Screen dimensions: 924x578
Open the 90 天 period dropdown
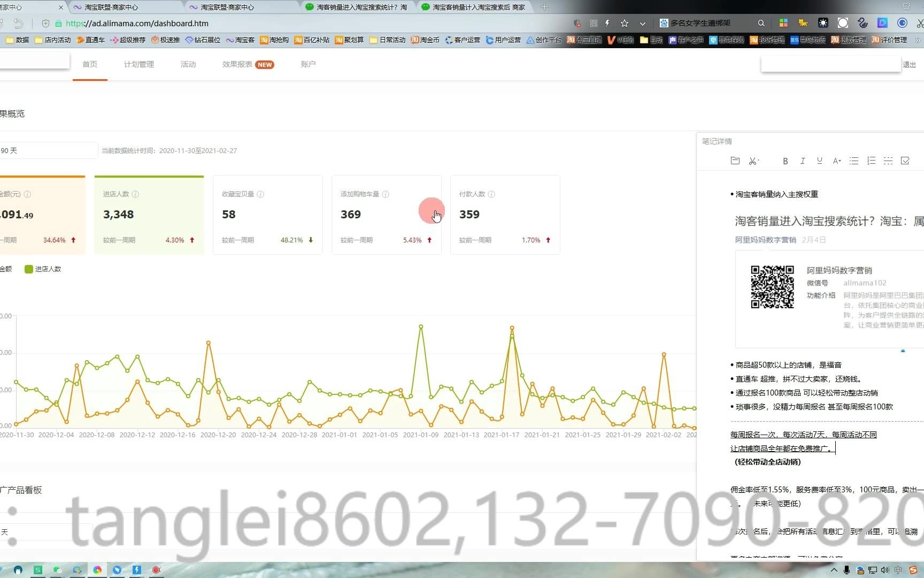[48, 150]
